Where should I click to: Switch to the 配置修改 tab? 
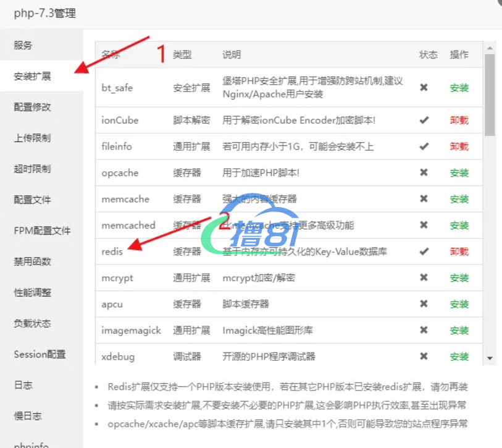click(x=33, y=107)
